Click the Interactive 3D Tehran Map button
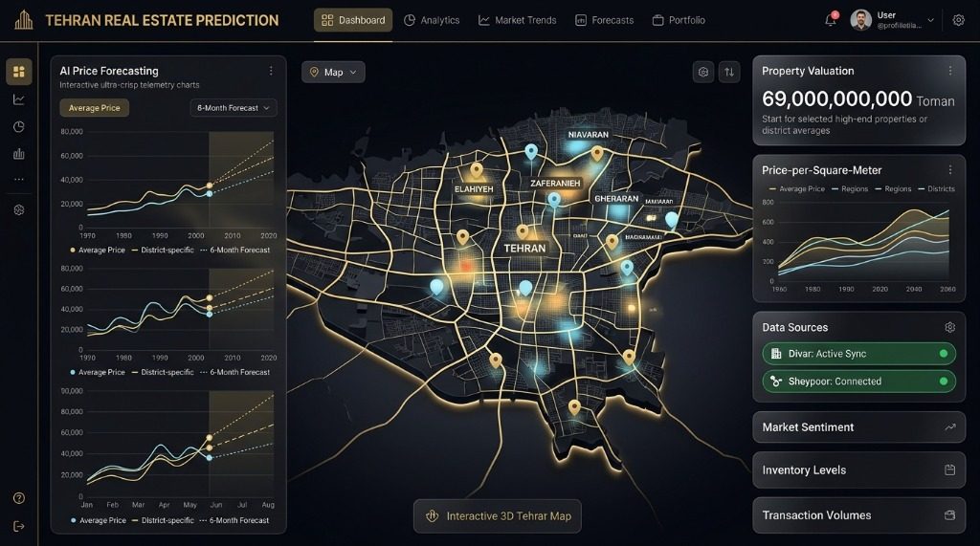Image resolution: width=980 pixels, height=546 pixels. tap(498, 516)
